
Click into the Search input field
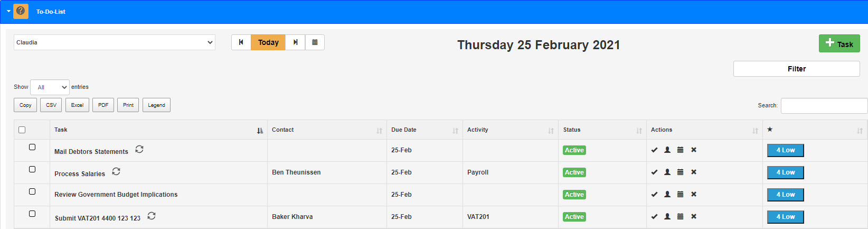823,106
